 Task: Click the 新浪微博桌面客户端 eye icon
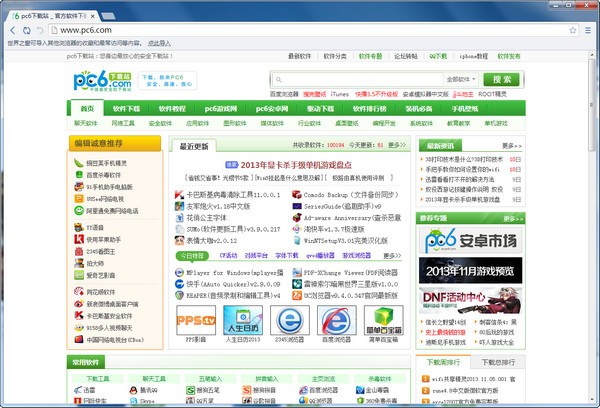coord(79,304)
